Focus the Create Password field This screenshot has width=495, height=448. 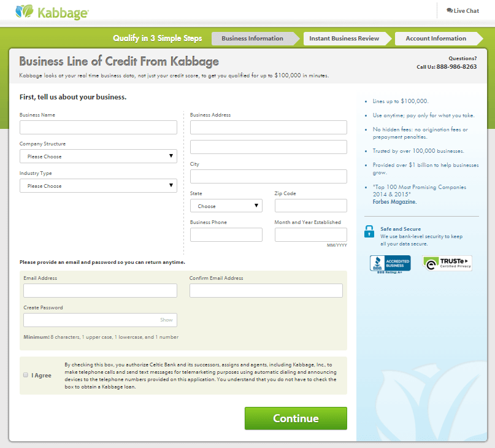[x=100, y=320]
